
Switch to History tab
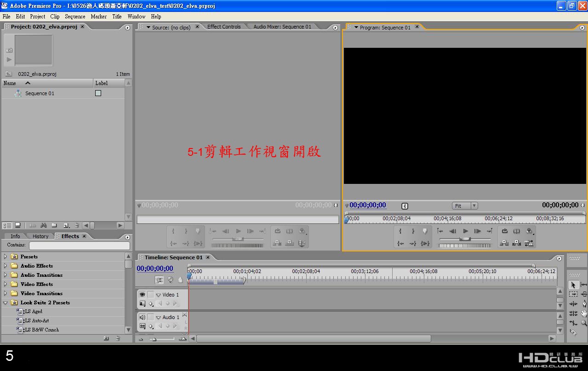[40, 236]
